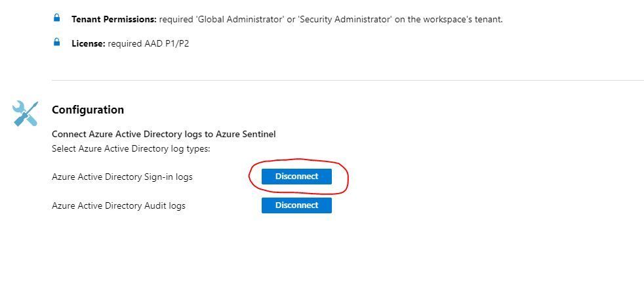Click 'Select Azure Active Directory log types:' text
This screenshot has width=644, height=298.
coord(131,148)
